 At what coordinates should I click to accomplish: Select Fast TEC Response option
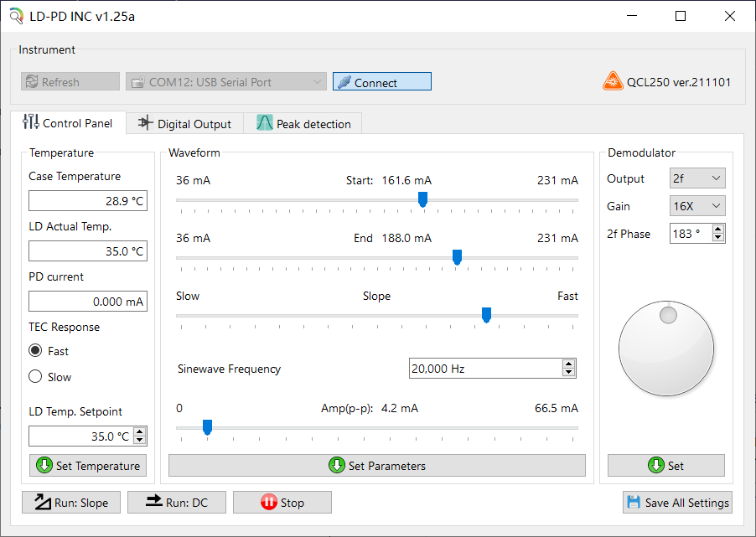pos(35,351)
